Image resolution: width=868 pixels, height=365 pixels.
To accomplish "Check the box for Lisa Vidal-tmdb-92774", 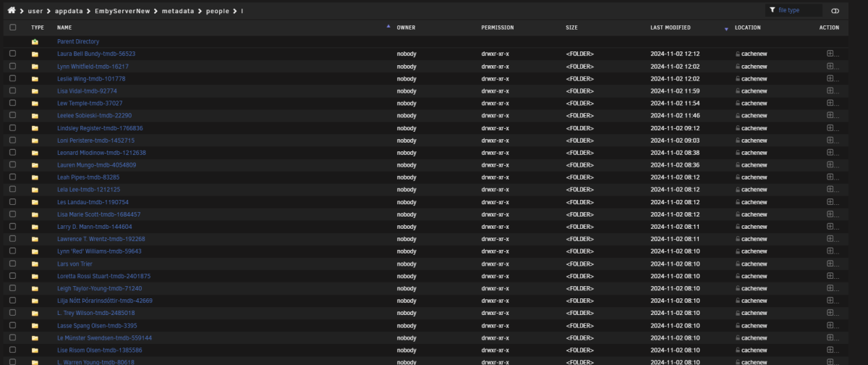I will pyautogui.click(x=12, y=91).
